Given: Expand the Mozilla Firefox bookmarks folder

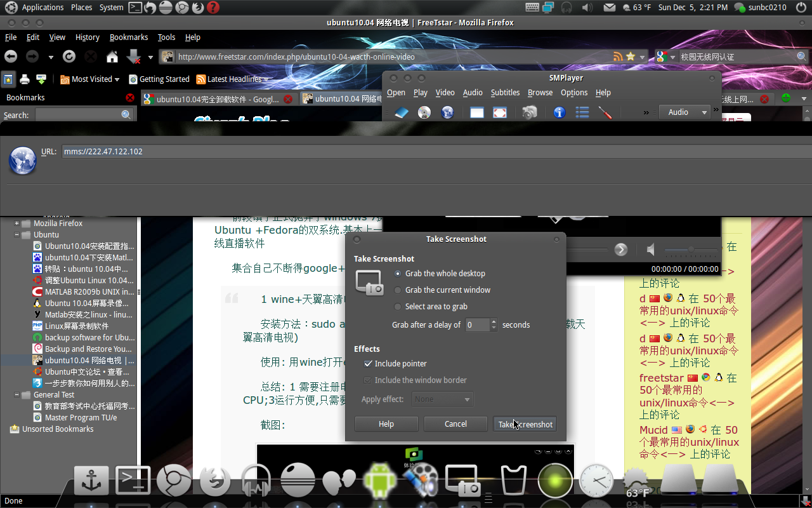Looking at the screenshot, I should (17, 224).
